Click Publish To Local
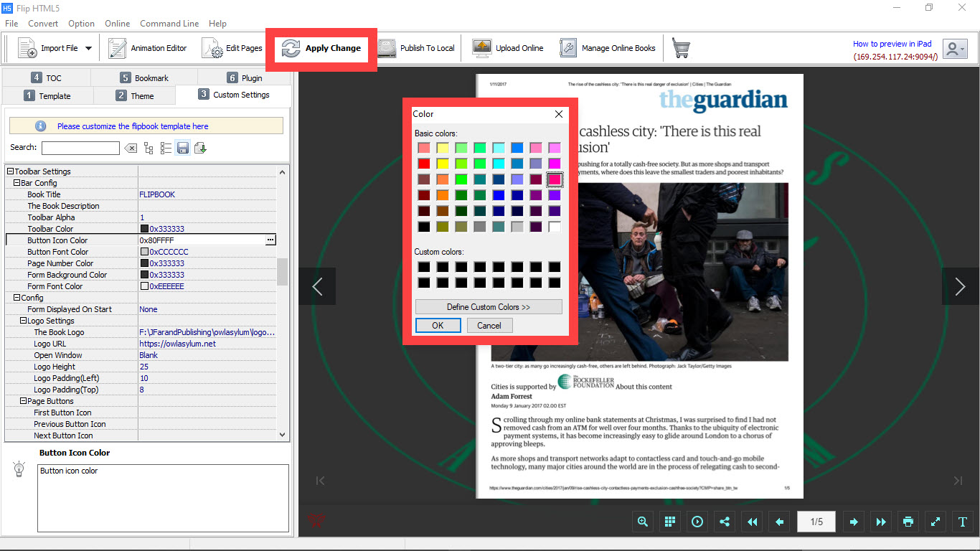This screenshot has height=551, width=980. 417,48
